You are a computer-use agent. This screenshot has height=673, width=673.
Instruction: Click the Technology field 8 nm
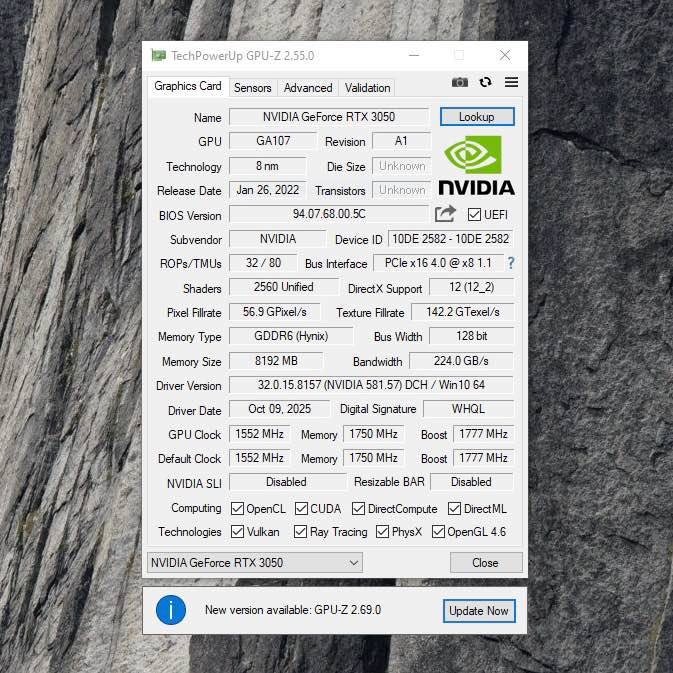click(268, 166)
